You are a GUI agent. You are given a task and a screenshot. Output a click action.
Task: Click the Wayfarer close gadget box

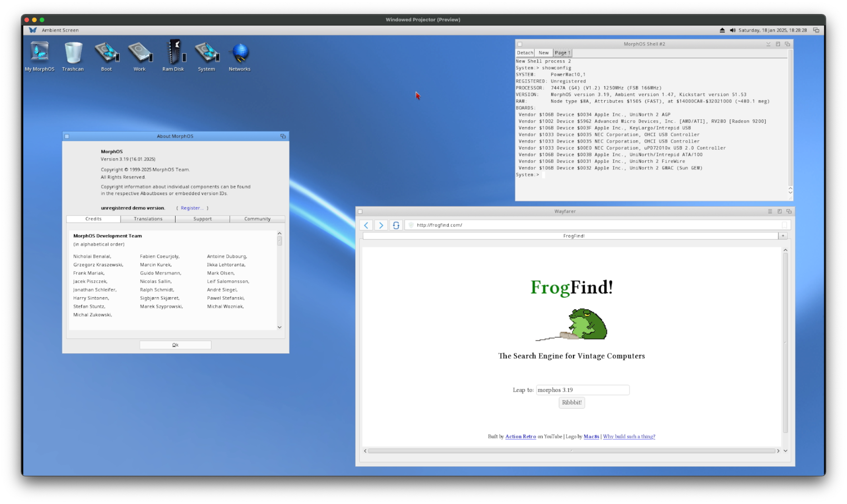tap(360, 211)
